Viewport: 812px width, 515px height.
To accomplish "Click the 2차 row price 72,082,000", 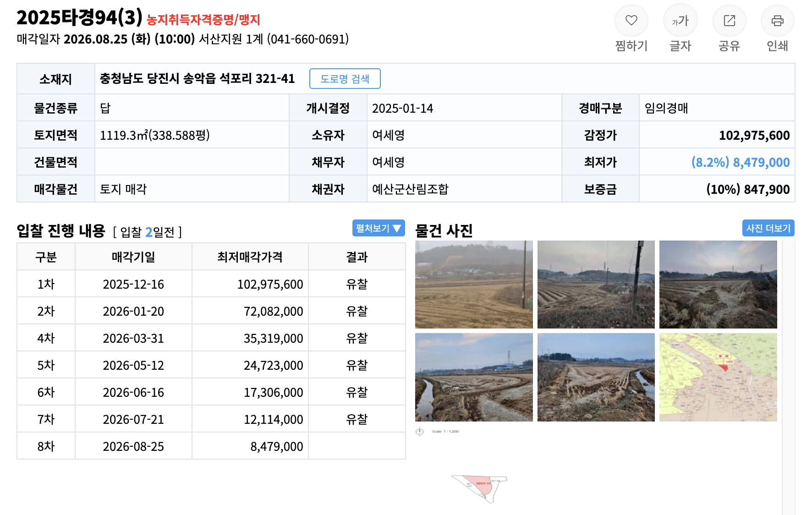I will click(x=274, y=312).
